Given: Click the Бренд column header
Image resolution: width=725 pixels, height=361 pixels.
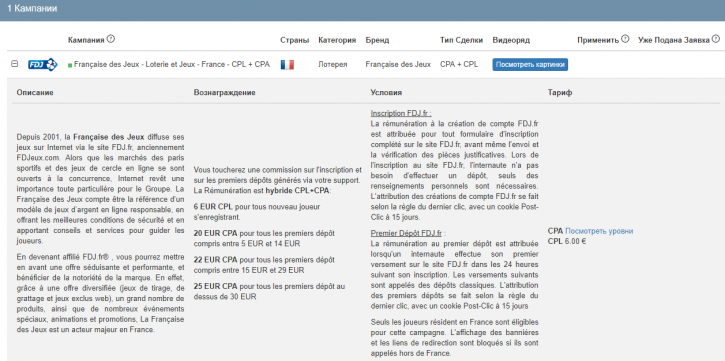Looking at the screenshot, I should [377, 40].
